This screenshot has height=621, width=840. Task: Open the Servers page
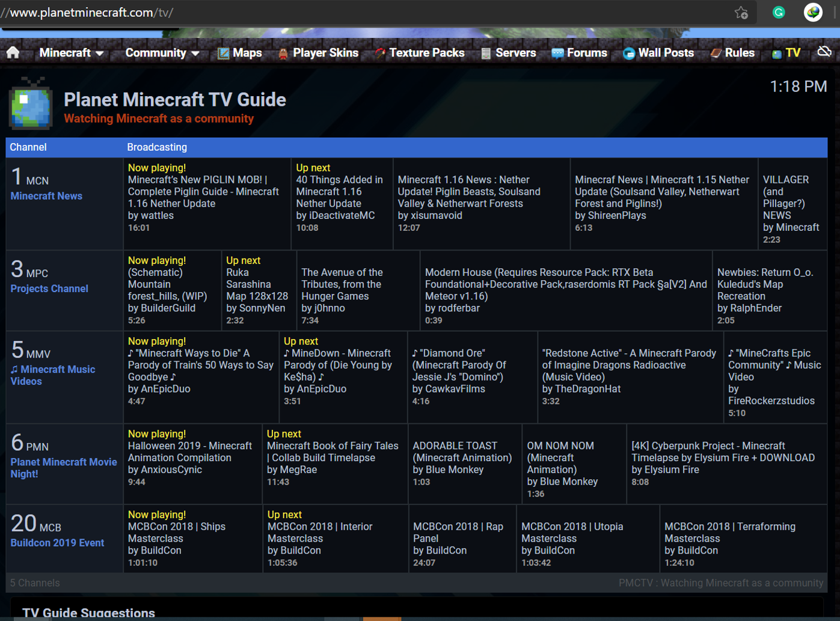coord(515,53)
